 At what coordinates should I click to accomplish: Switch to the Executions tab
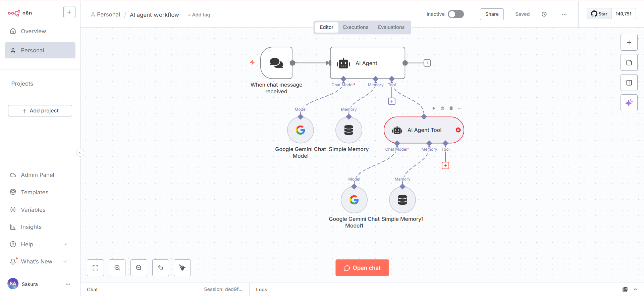coord(356,27)
